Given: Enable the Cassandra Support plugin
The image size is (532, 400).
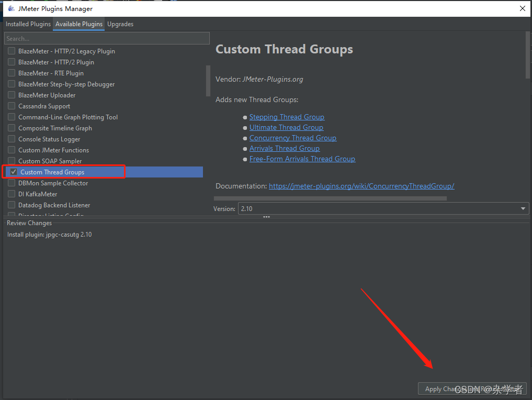Looking at the screenshot, I should [12, 106].
